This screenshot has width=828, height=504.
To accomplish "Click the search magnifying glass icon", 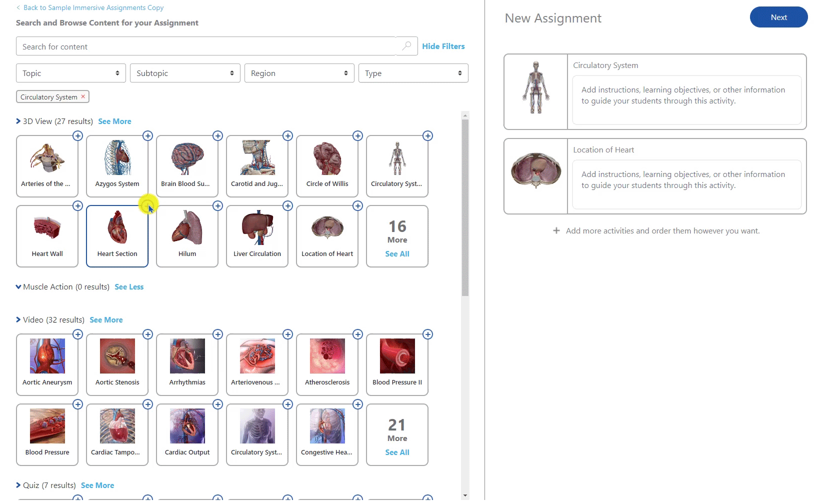I will point(406,45).
